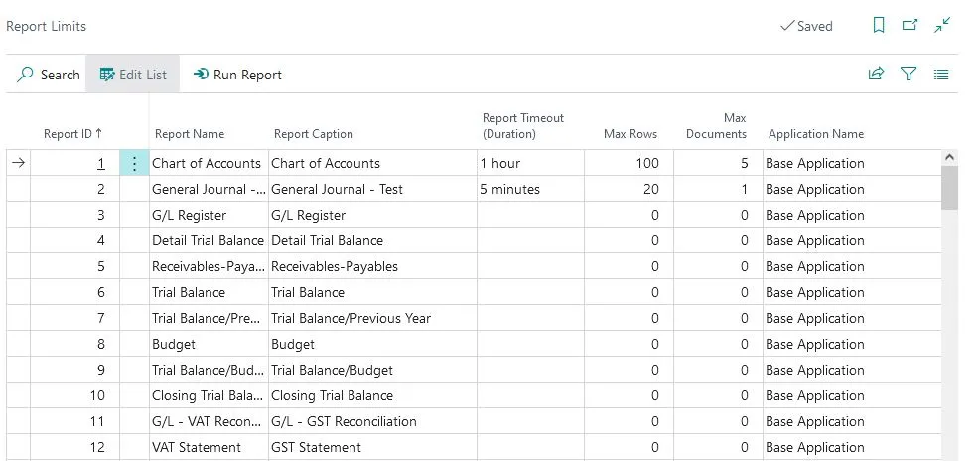Click the Search magnifier icon
Screen dimensions: 980x461
pyautogui.click(x=25, y=75)
